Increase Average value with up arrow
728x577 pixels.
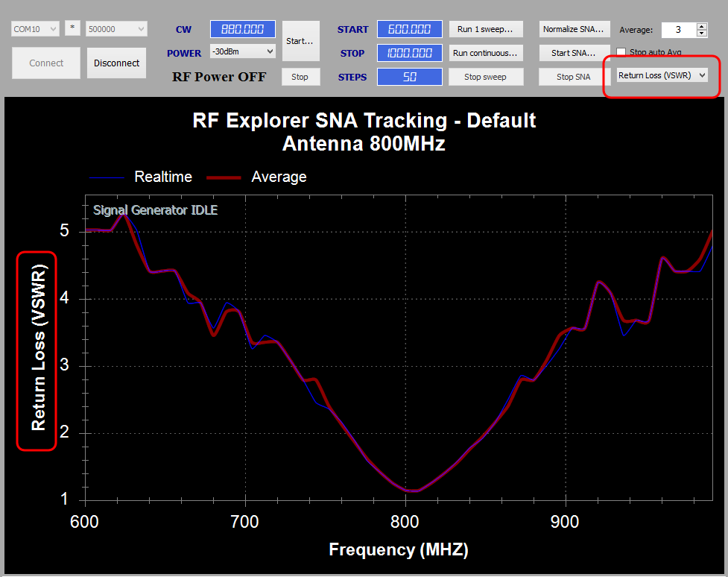pos(702,27)
